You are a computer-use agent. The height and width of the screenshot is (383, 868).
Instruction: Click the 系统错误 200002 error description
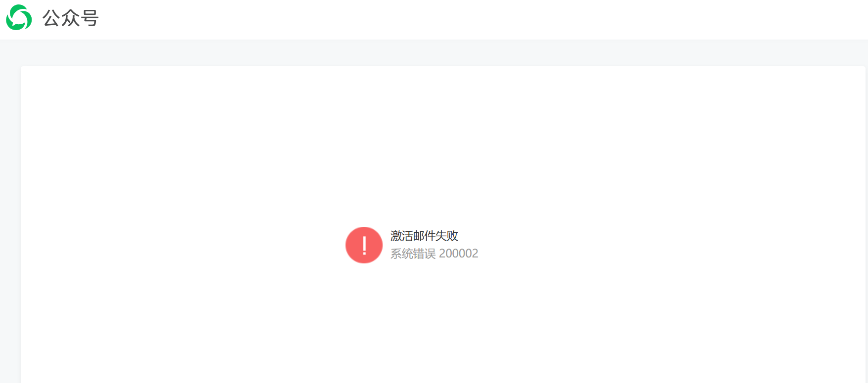point(434,254)
